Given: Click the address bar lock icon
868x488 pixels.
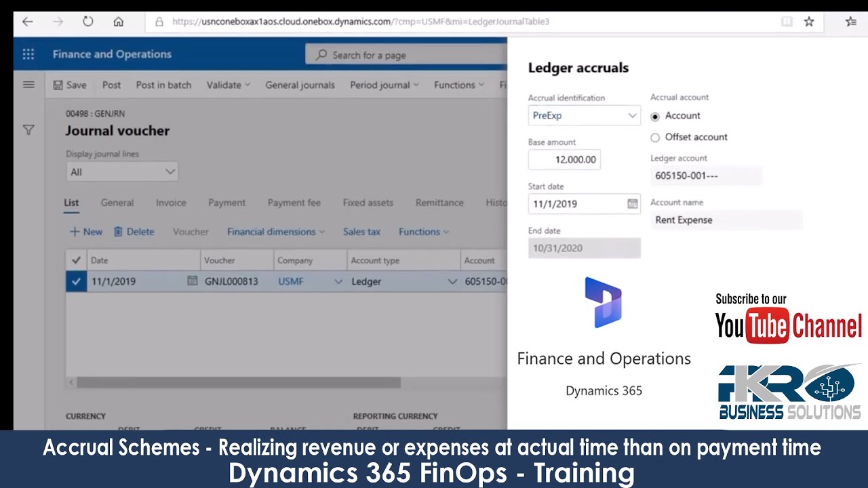Looking at the screenshot, I should pyautogui.click(x=159, y=22).
